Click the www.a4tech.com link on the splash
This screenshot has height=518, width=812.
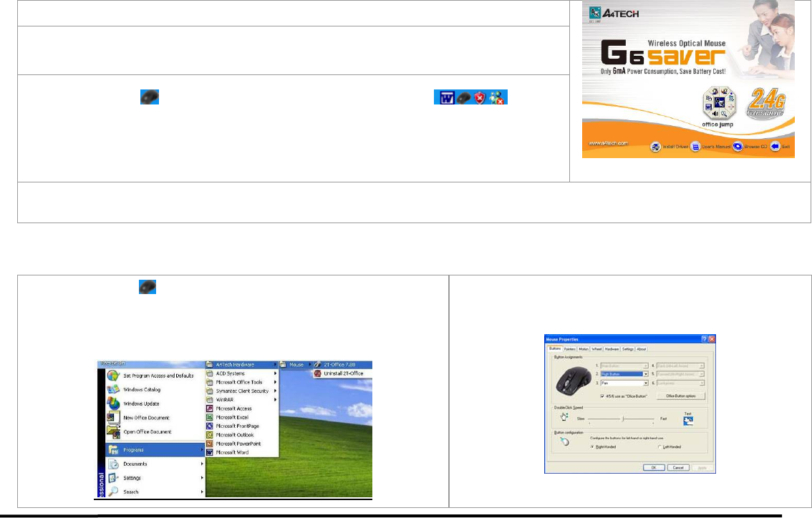tap(608, 143)
